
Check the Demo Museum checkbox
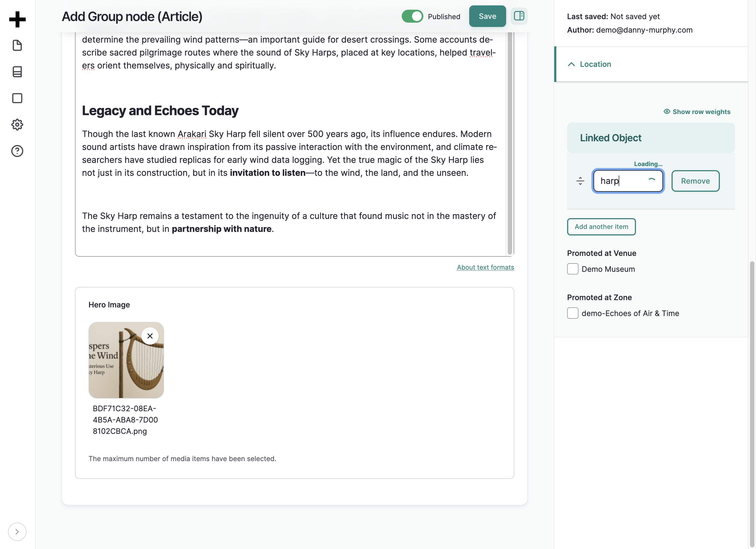[x=572, y=269]
